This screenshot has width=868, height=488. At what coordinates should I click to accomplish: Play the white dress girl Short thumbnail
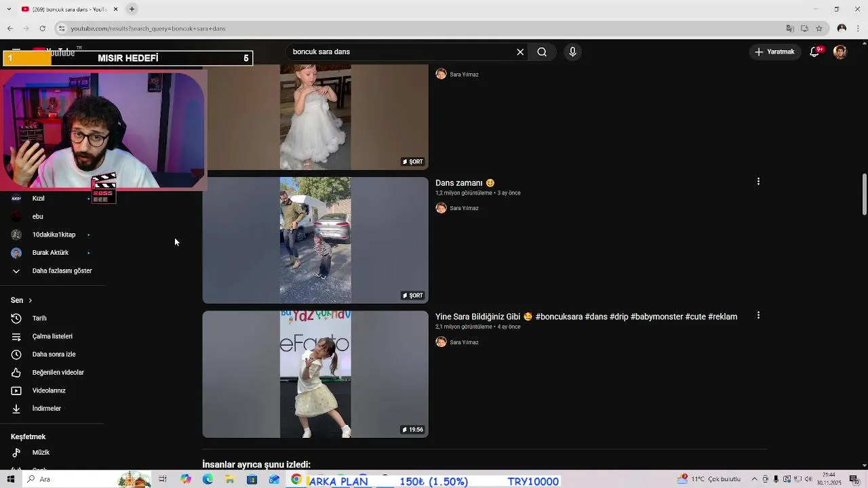315,117
